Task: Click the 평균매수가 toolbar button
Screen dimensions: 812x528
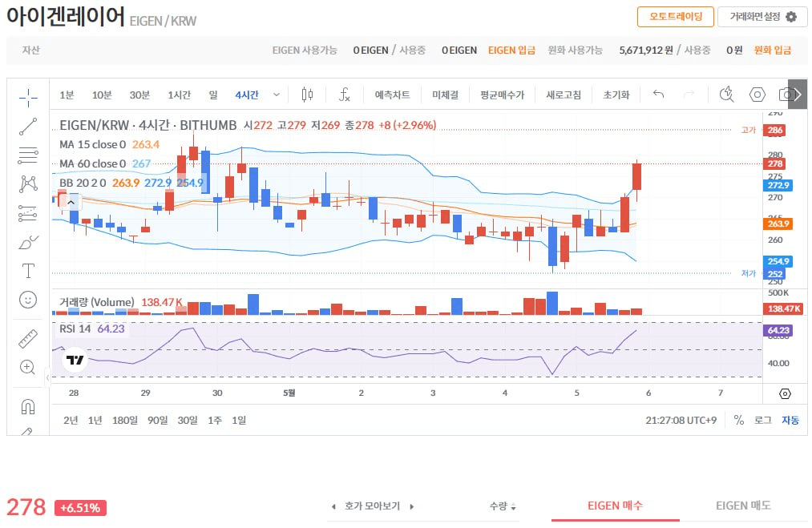Action: [503, 95]
